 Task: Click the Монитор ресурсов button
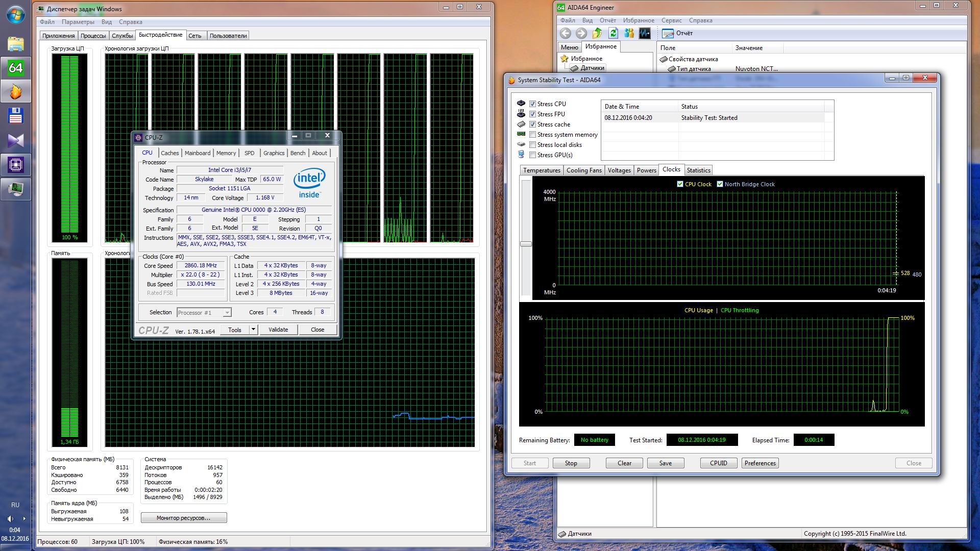(184, 518)
